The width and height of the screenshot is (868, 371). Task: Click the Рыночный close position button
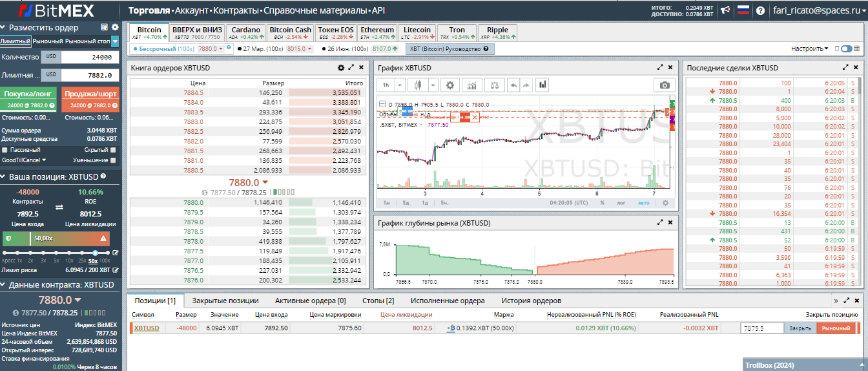[836, 328]
